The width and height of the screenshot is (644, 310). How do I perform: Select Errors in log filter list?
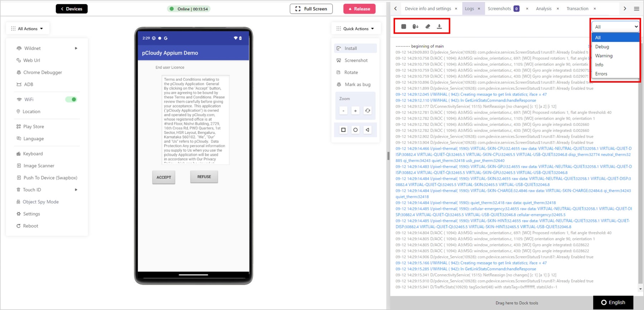coord(615,74)
